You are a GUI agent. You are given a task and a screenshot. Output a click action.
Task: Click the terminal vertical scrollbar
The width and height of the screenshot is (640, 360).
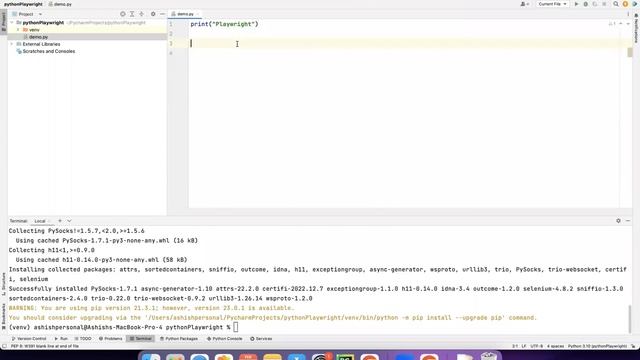[x=630, y=319]
